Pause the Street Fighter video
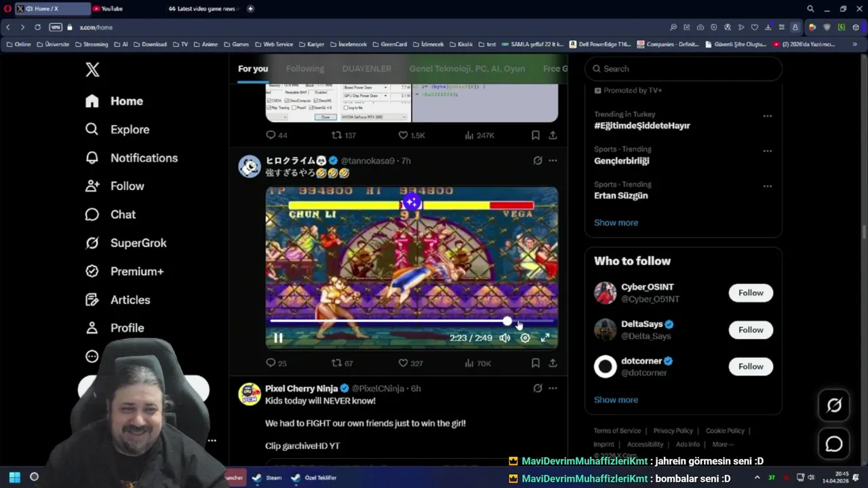The width and height of the screenshot is (868, 488). point(278,338)
